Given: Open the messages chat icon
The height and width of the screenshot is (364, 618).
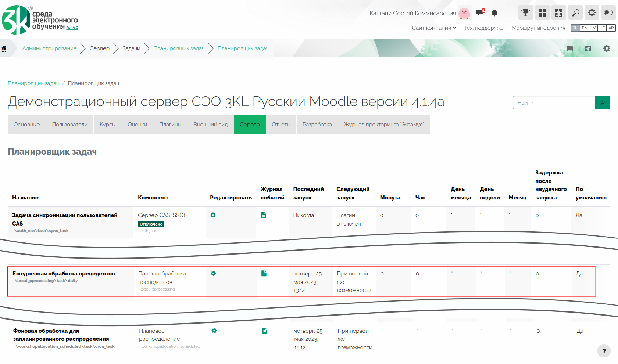Looking at the screenshot, I should pyautogui.click(x=480, y=12).
